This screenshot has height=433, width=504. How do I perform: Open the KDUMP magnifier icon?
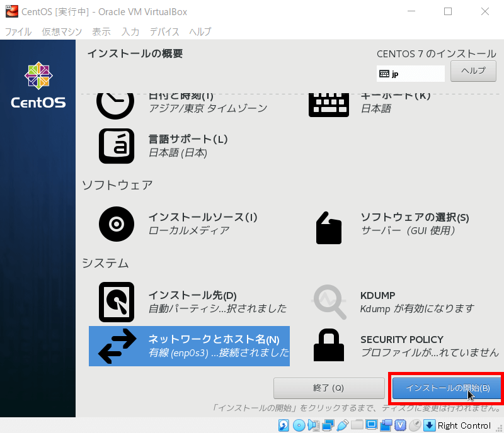pyautogui.click(x=328, y=302)
